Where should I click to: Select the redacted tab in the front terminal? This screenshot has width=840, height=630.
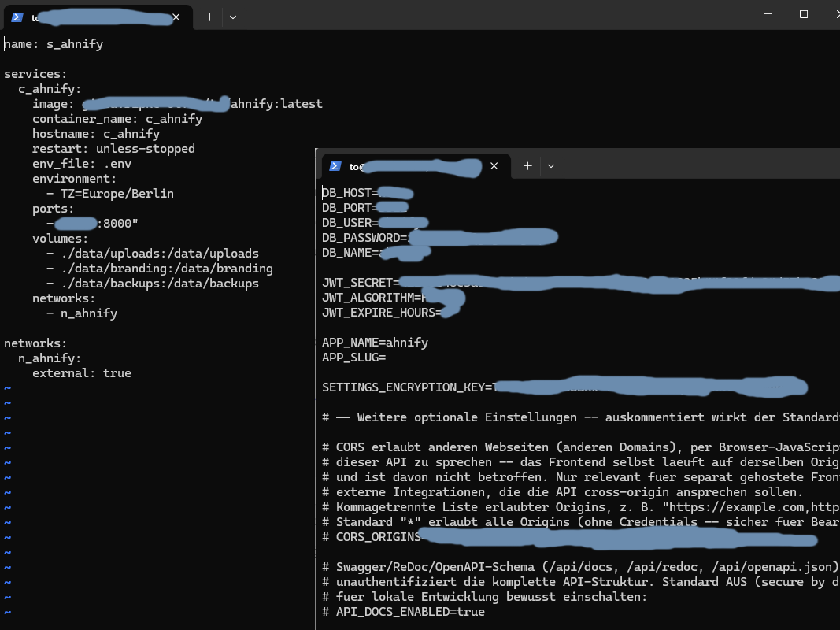pos(416,167)
